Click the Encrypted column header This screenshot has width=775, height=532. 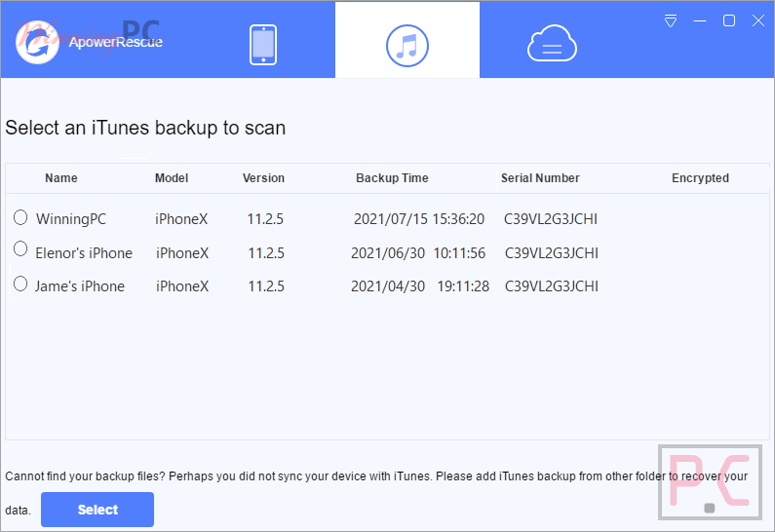click(700, 178)
